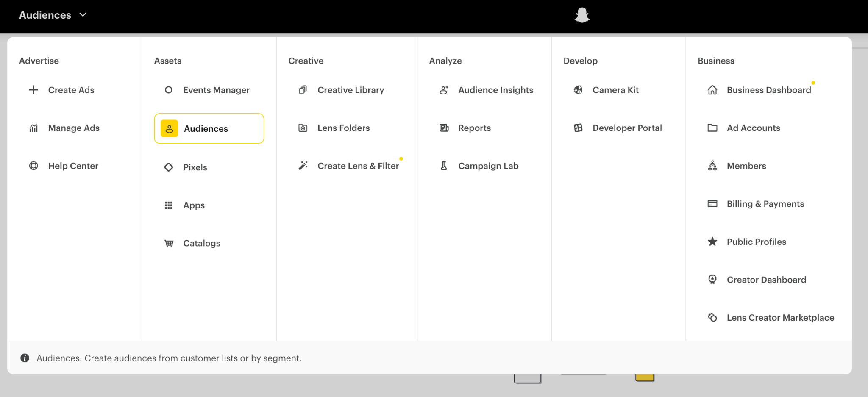Click the person sparkle icon for Audience Insights
This screenshot has height=397, width=868.
point(444,90)
